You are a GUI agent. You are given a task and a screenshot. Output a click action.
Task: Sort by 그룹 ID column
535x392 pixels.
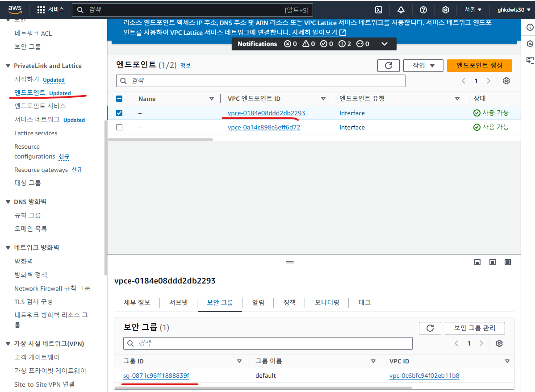click(239, 361)
